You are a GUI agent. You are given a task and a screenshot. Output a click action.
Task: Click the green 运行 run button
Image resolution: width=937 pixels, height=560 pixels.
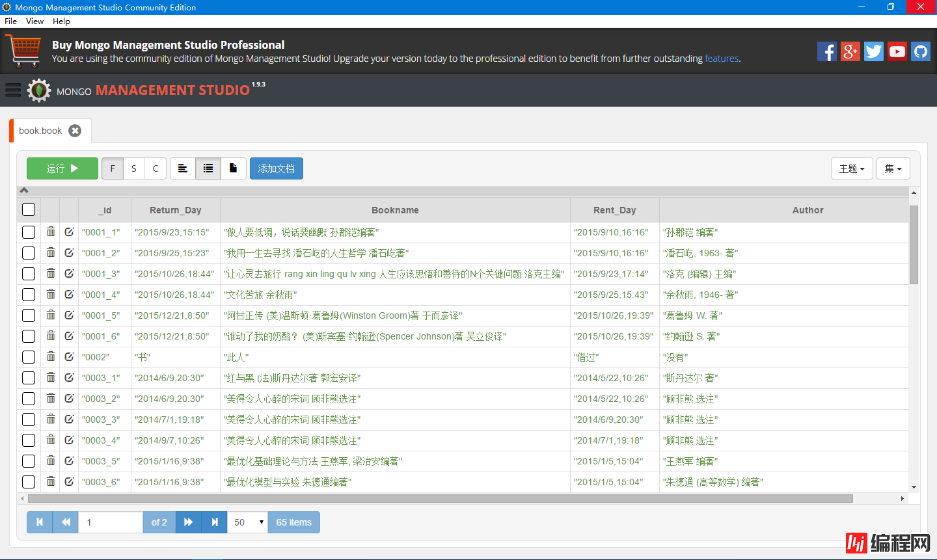tap(62, 168)
